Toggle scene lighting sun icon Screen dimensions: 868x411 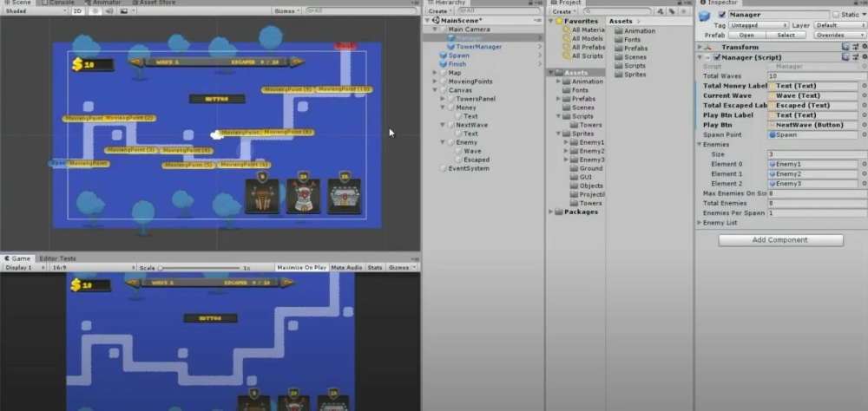[x=94, y=11]
